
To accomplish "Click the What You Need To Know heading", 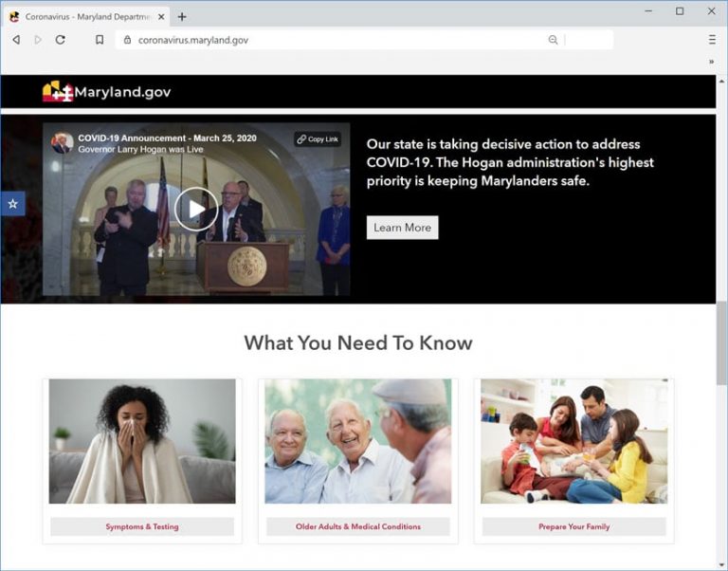I will point(358,342).
